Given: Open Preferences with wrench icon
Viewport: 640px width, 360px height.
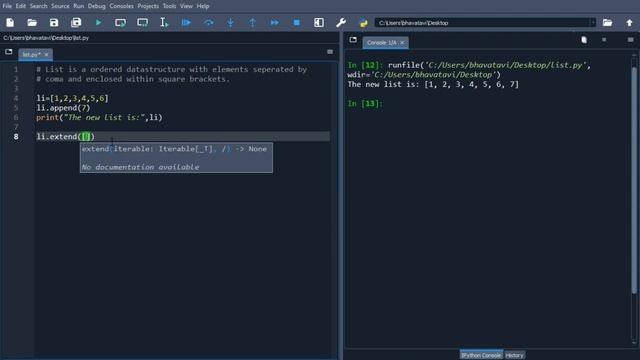Looking at the screenshot, I should tap(341, 23).
